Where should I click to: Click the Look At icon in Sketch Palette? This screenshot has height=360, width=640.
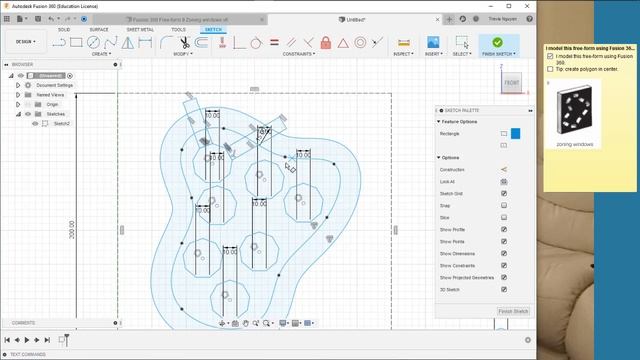tap(504, 182)
